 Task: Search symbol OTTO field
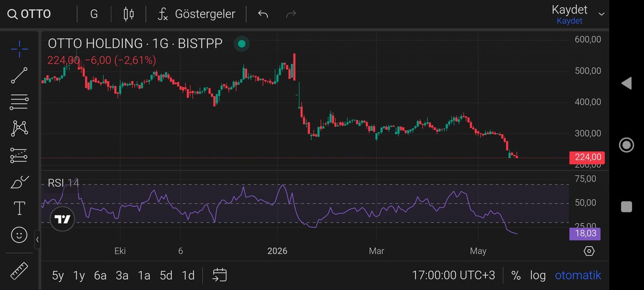pyautogui.click(x=30, y=14)
